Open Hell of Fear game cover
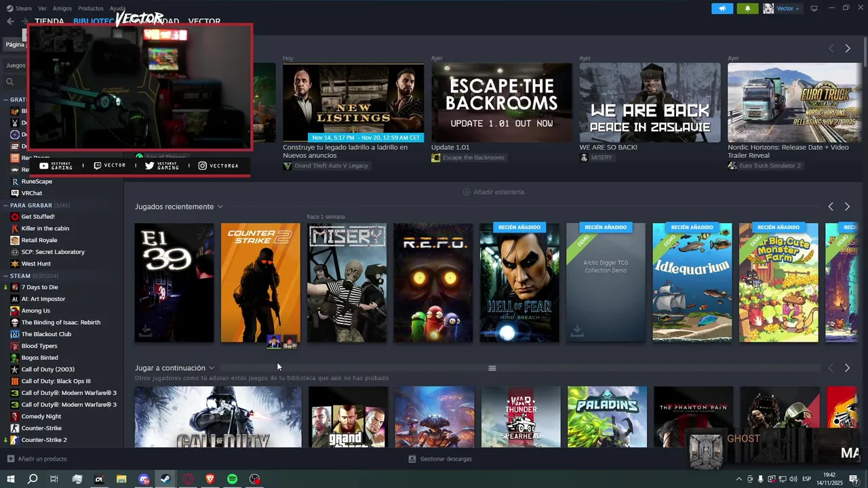 pyautogui.click(x=519, y=283)
